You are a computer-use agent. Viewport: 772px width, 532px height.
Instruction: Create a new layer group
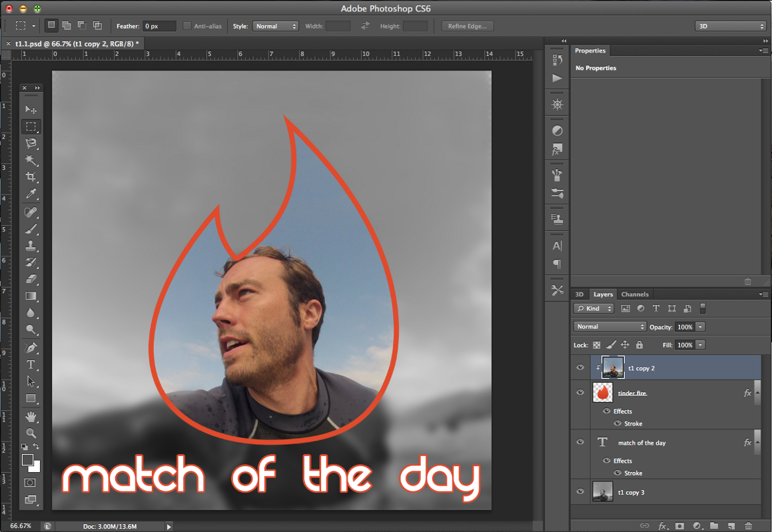pos(714,525)
